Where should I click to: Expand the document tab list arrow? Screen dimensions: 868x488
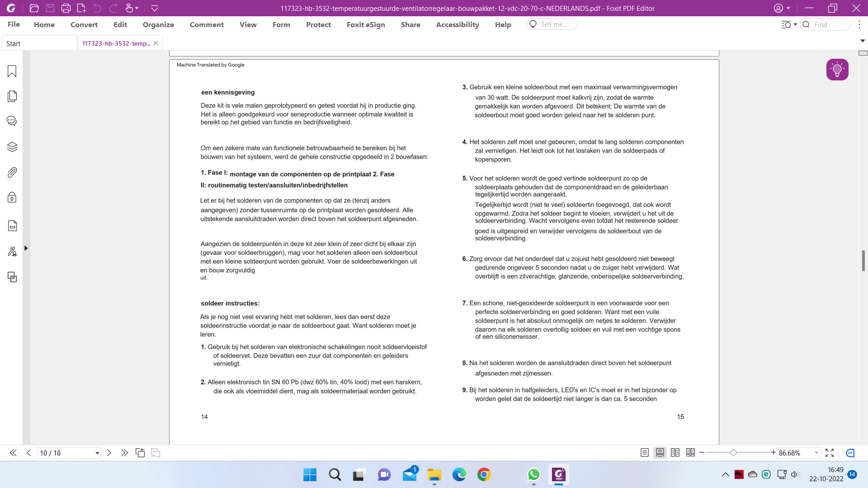(863, 41)
